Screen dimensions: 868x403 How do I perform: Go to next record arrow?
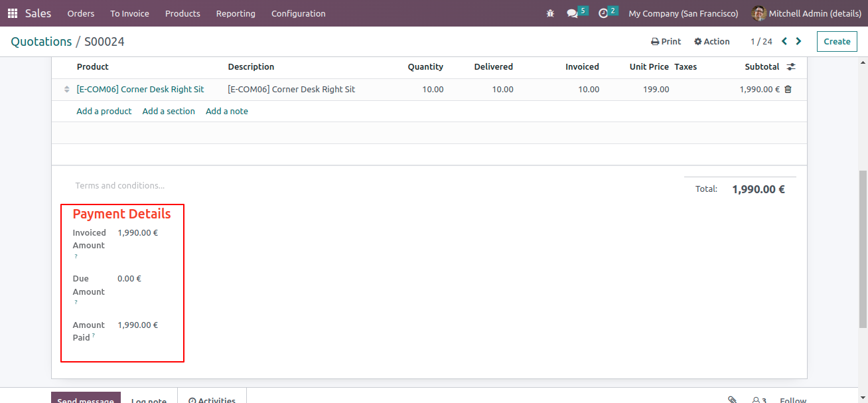(798, 41)
